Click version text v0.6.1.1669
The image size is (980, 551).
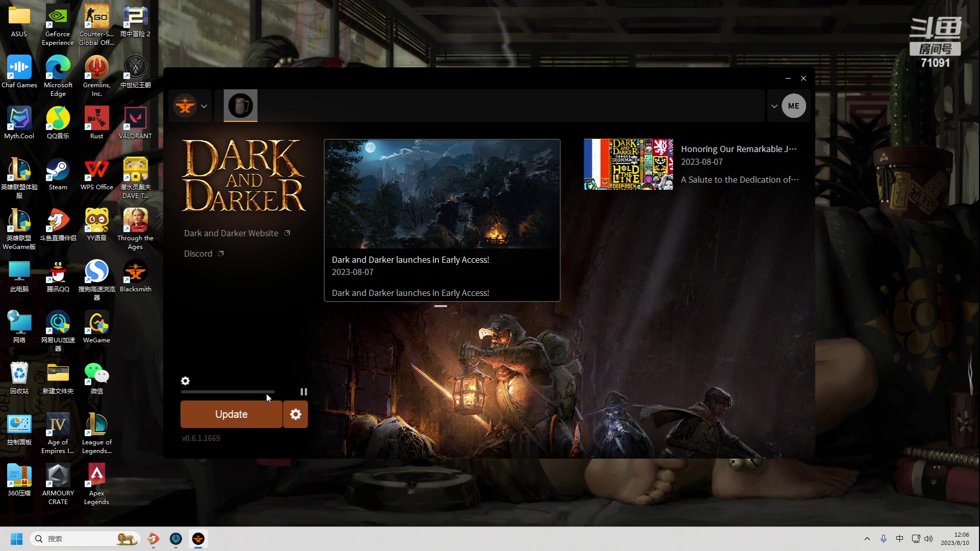201,438
